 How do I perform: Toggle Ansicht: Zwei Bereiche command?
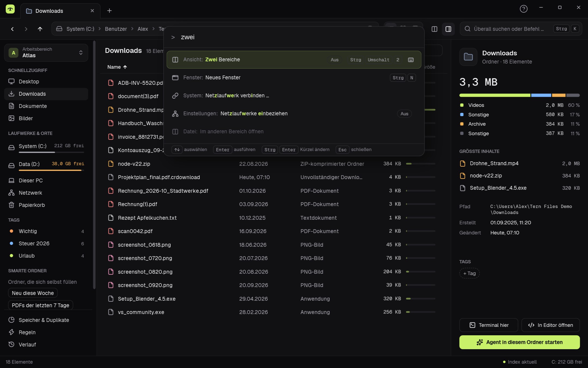tap(294, 60)
